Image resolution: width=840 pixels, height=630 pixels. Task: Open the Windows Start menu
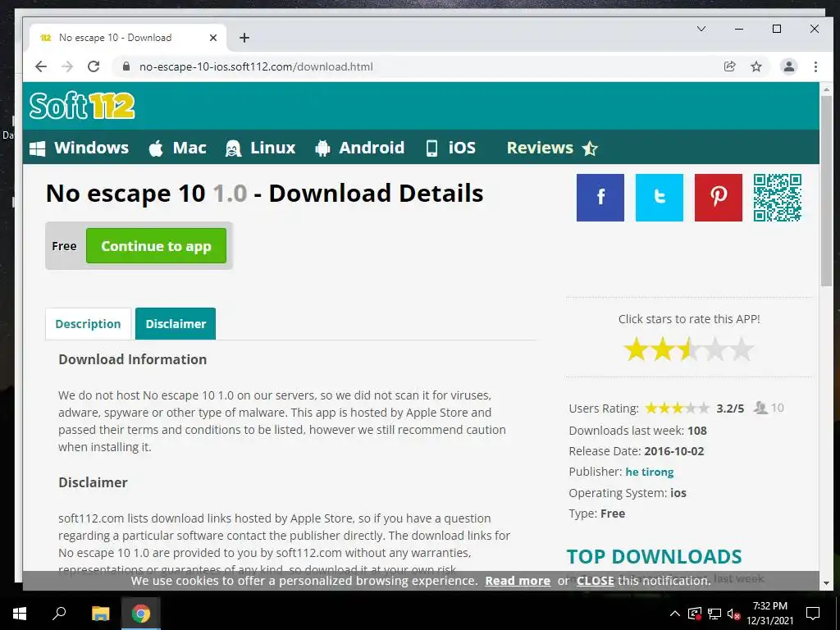click(20, 614)
